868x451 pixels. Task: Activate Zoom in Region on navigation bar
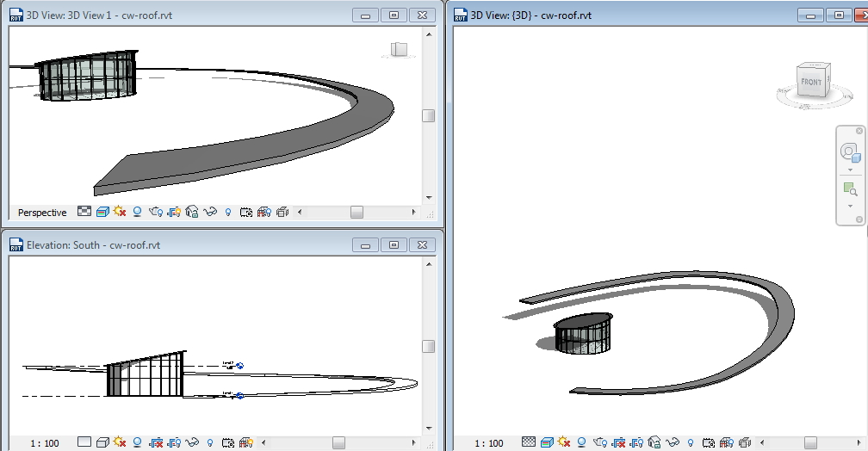pos(850,188)
